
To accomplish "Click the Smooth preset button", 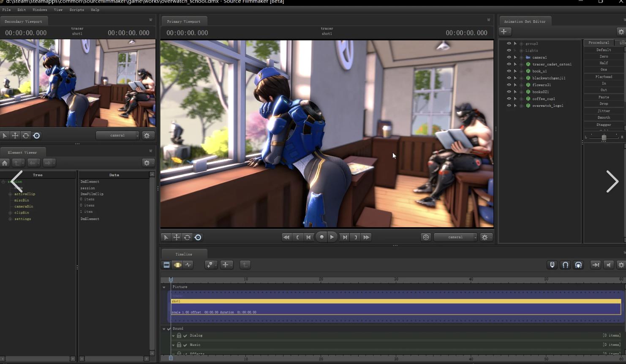I will point(604,118).
